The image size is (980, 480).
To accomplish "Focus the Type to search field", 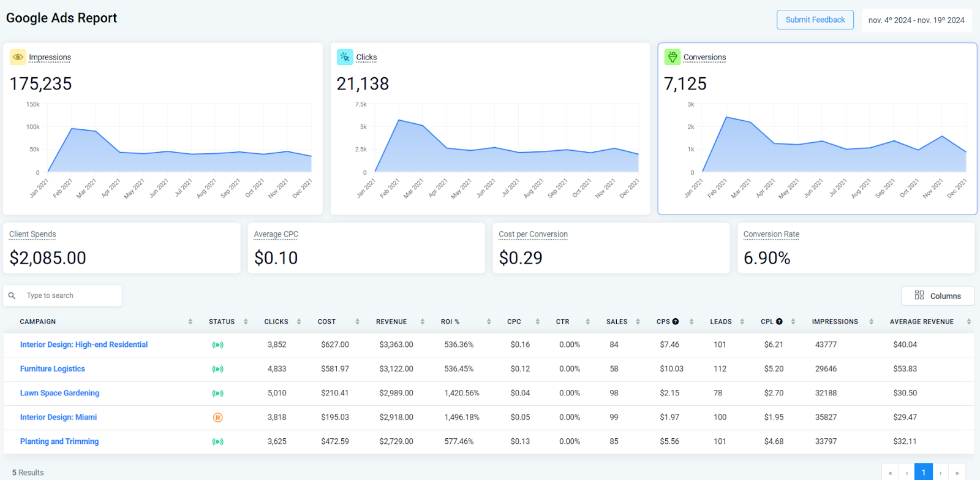I will click(x=62, y=295).
